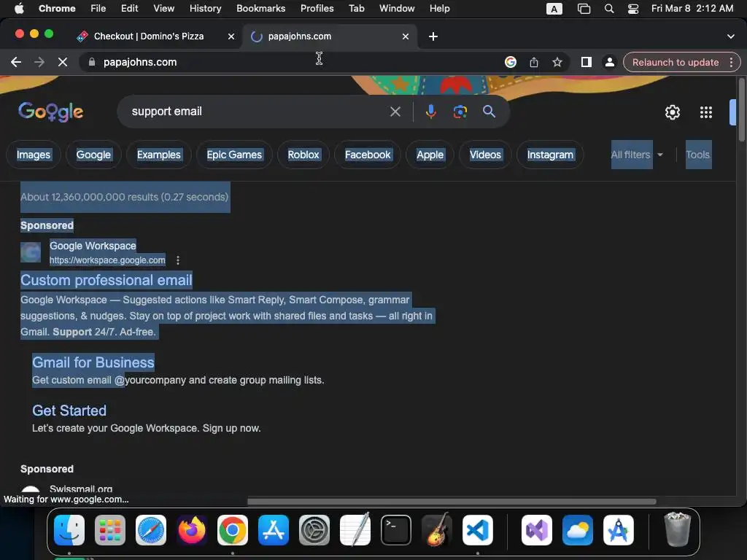Open Terminal from the Dock

pos(396,530)
